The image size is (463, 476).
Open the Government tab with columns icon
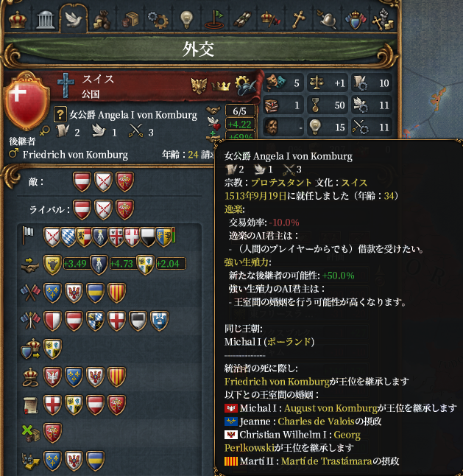click(x=46, y=20)
